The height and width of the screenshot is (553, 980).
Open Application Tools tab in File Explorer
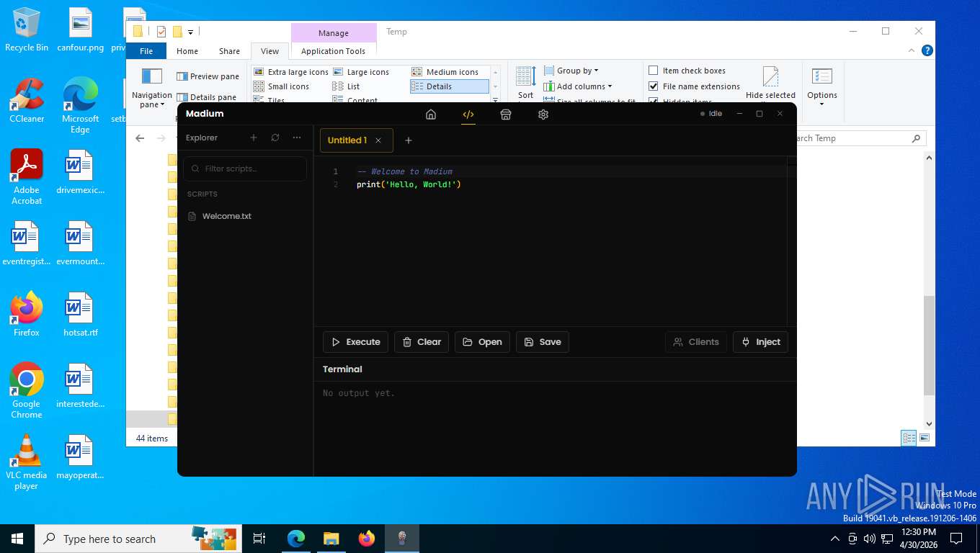333,51
